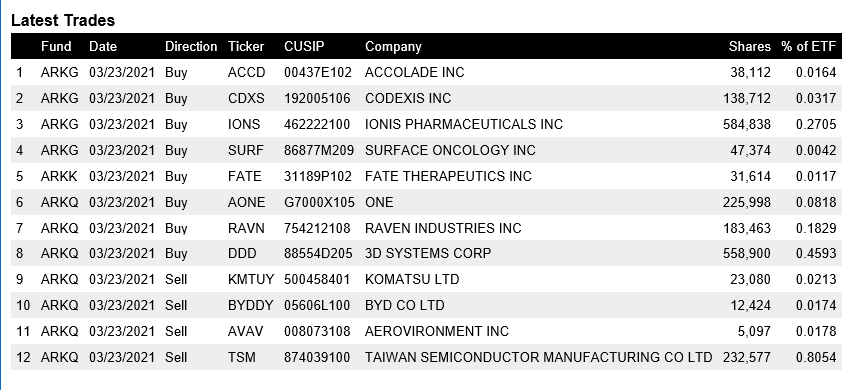Select the CODEXIS INC company cell
Image resolution: width=866 pixels, height=390 pixels.
pyautogui.click(x=408, y=98)
